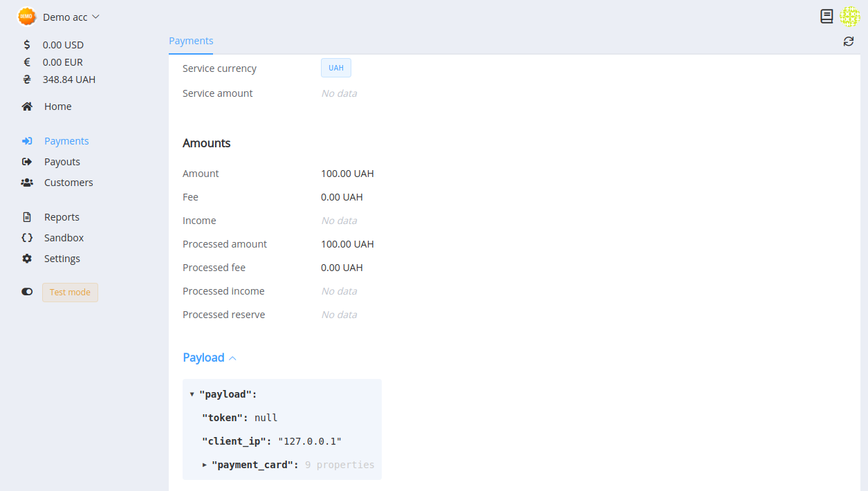Open the documentation book icon
Viewport: 868px width, 491px height.
[x=827, y=16]
